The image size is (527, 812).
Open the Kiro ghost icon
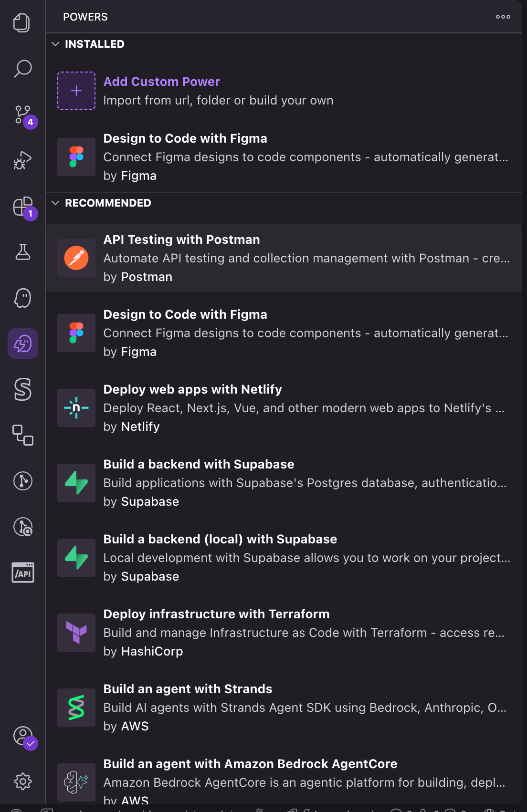(22, 298)
